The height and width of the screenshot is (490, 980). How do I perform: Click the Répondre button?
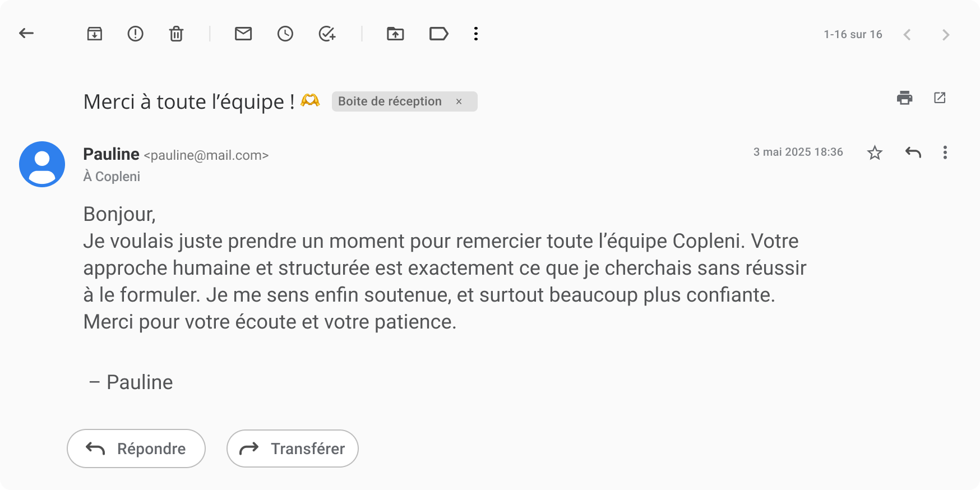pos(136,449)
